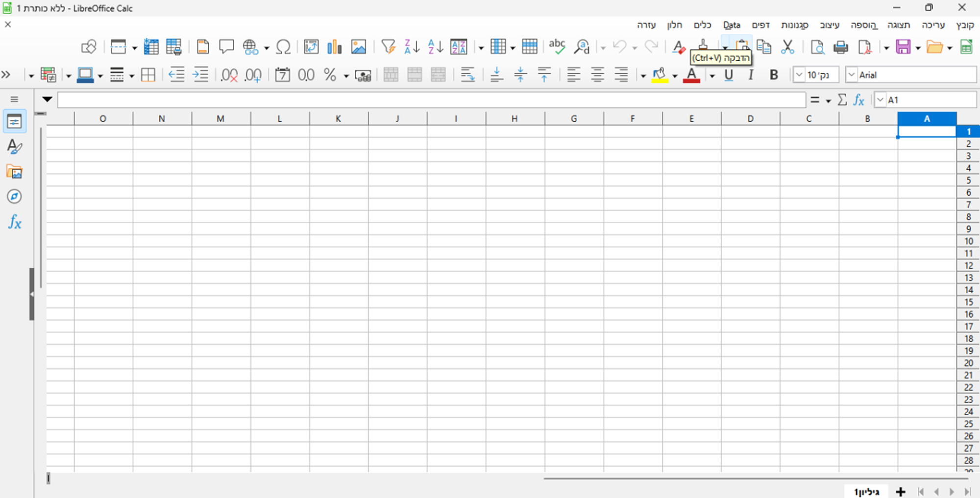The height and width of the screenshot is (498, 980).
Task: Click the Insert Row icon
Action: (x=530, y=47)
